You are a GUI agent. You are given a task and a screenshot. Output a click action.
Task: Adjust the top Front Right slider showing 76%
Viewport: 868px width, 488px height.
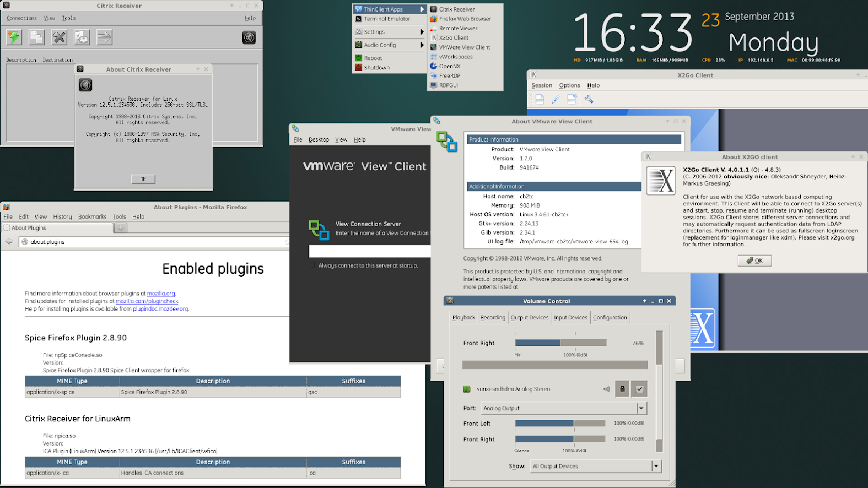click(561, 343)
